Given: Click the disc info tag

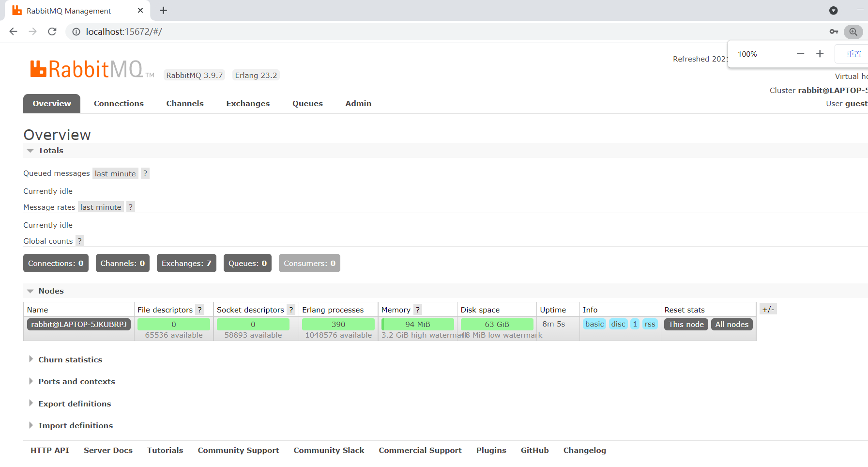Looking at the screenshot, I should pyautogui.click(x=618, y=324).
